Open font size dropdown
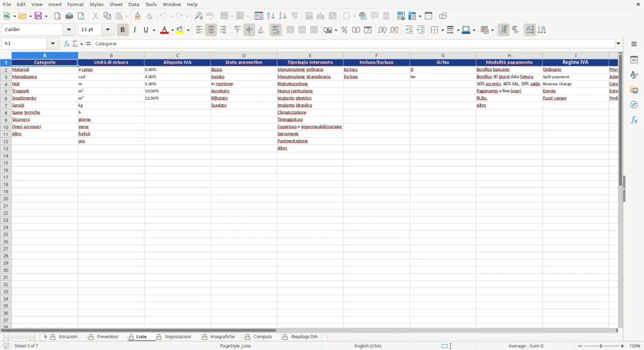The width and height of the screenshot is (644, 350). pos(108,30)
